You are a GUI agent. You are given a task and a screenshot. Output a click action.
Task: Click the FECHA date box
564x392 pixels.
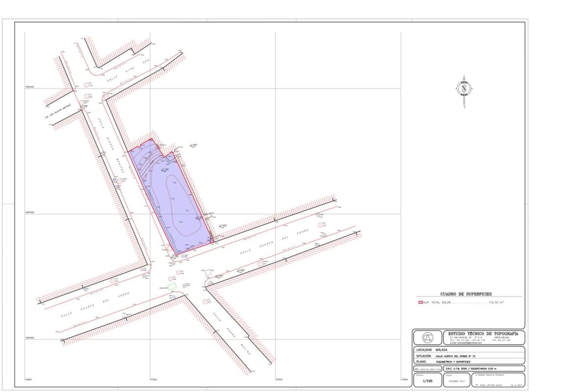(456, 380)
